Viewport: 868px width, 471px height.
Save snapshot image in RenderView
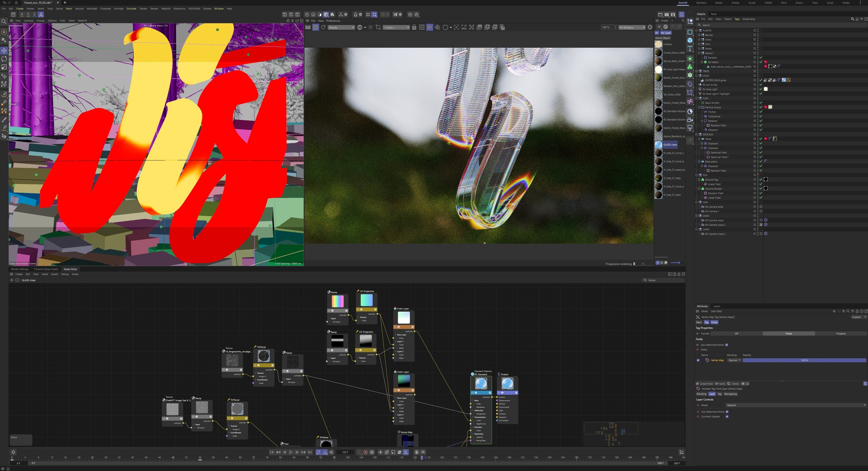click(479, 27)
